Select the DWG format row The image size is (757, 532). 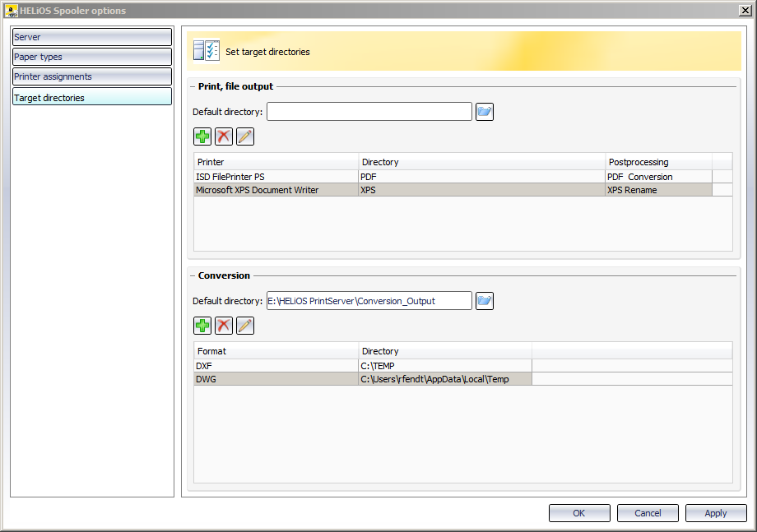(x=463, y=378)
